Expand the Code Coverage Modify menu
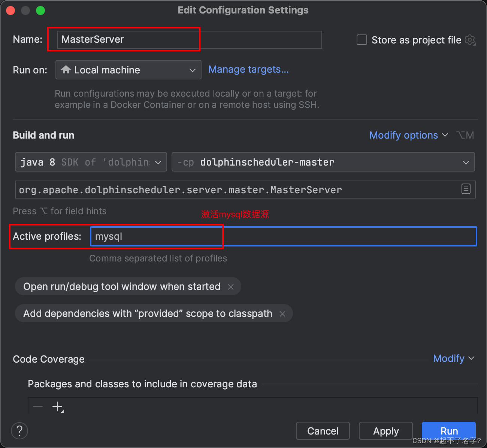 click(454, 358)
